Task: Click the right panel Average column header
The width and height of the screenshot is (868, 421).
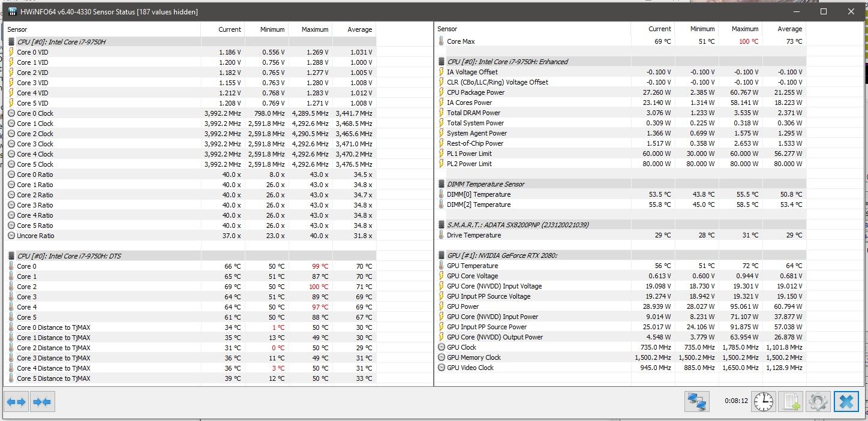Action: click(x=784, y=29)
